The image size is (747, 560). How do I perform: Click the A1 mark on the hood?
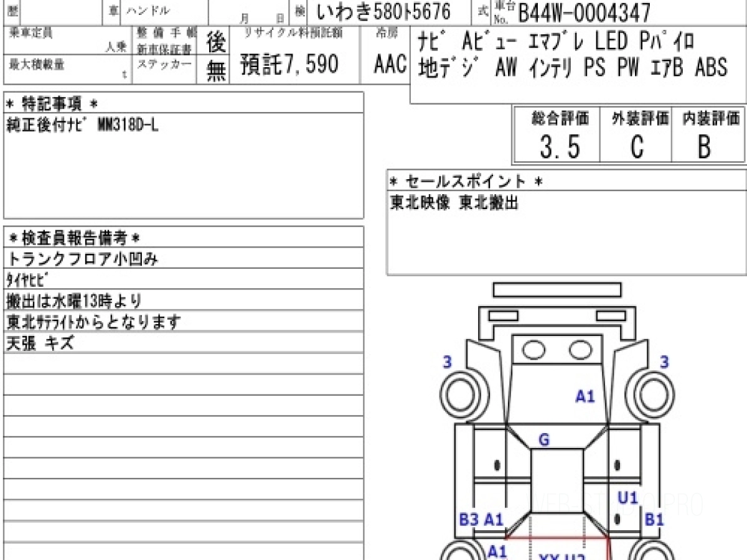click(x=585, y=396)
